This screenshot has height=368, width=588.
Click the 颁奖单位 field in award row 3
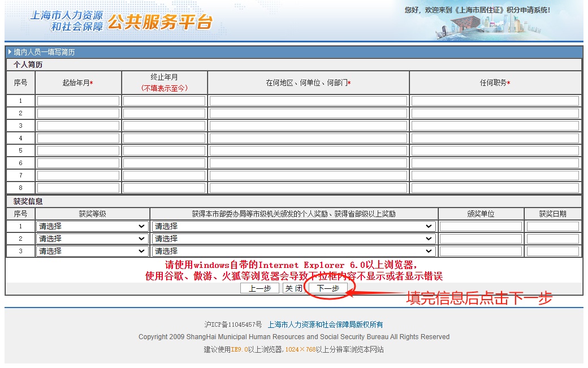click(481, 251)
